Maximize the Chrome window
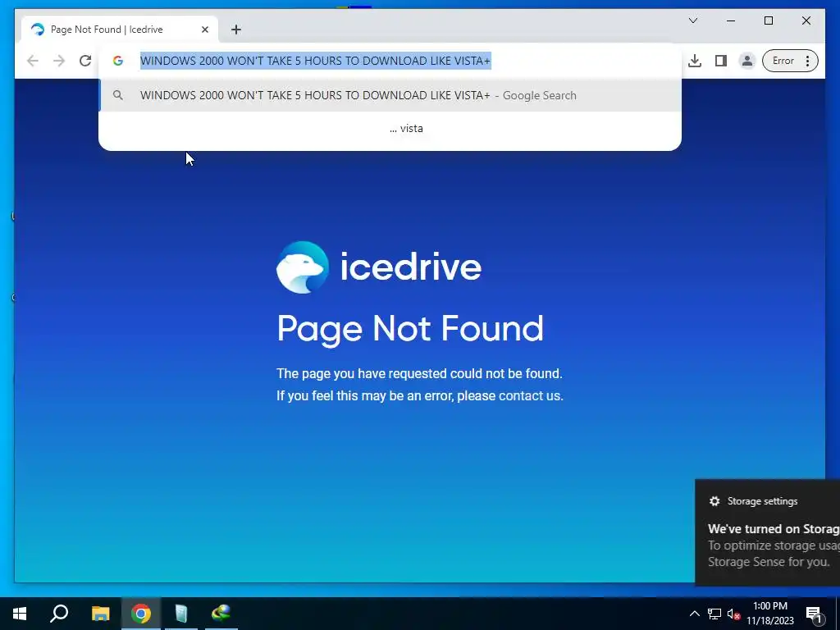 pyautogui.click(x=768, y=21)
